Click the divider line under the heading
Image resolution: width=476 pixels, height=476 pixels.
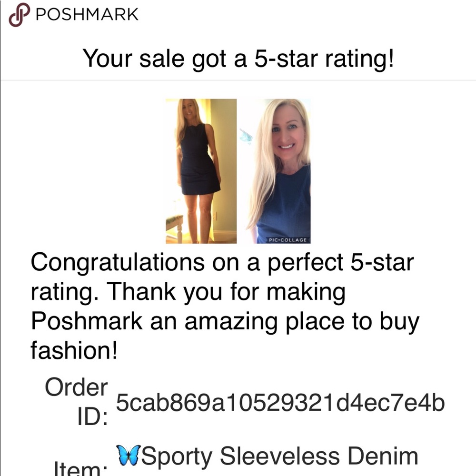tap(238, 80)
